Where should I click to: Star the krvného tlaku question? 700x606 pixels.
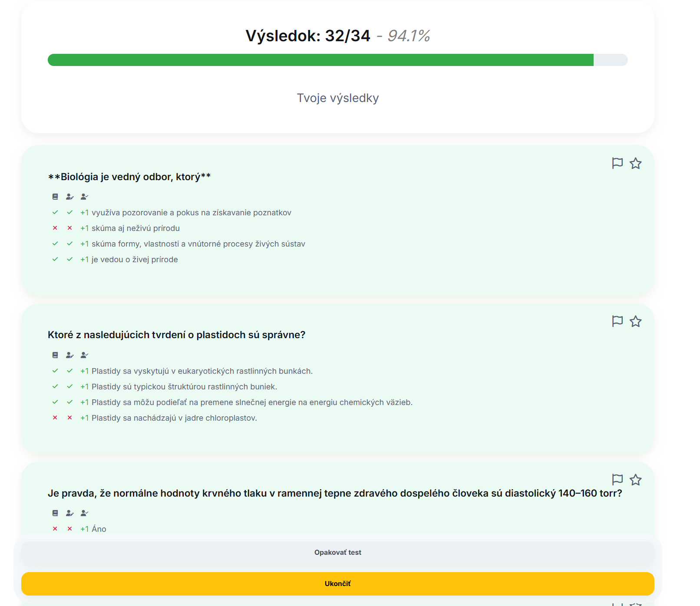(x=635, y=480)
